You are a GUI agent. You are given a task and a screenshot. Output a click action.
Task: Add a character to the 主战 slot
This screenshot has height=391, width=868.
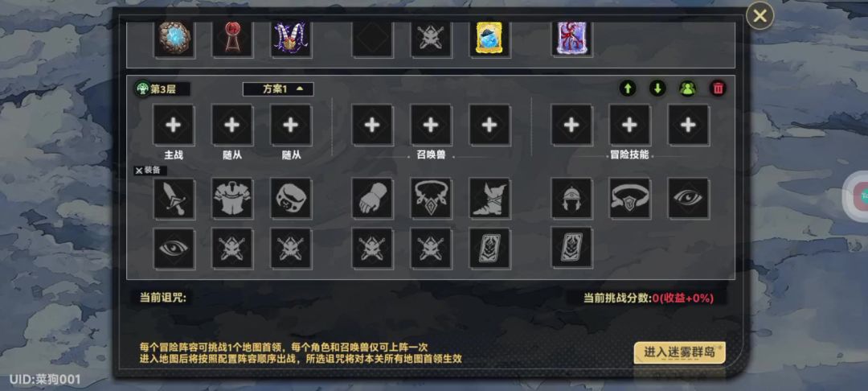click(174, 125)
